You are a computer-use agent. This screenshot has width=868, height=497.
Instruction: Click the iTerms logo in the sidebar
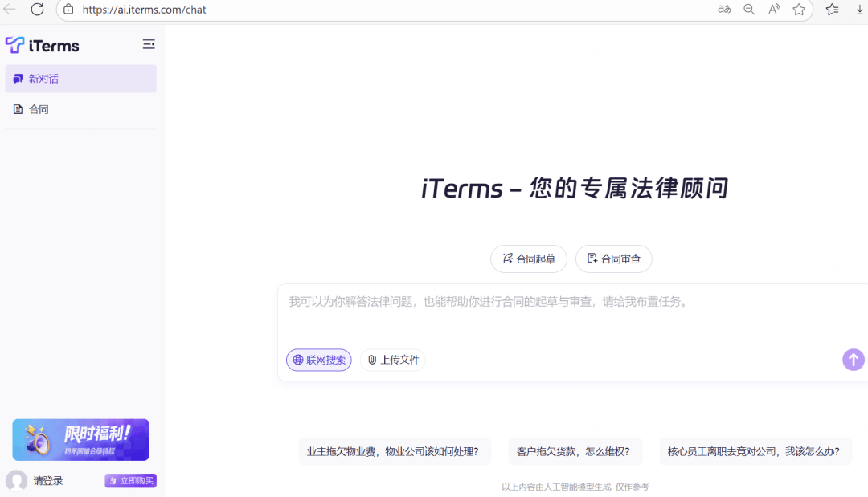pyautogui.click(x=42, y=45)
